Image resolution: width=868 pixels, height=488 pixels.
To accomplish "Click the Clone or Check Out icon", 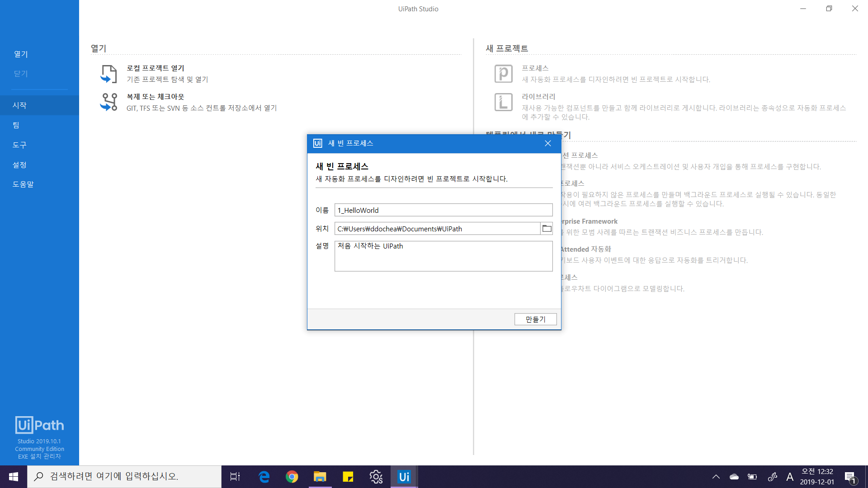I will tap(108, 102).
